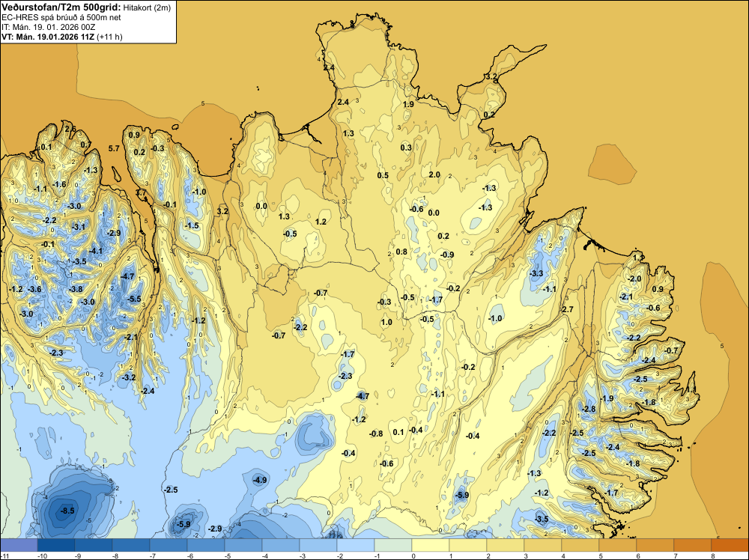Viewport: 749px width, 560px height.
Task: Click the '-10' tick label on the color scale
Action: (42, 556)
